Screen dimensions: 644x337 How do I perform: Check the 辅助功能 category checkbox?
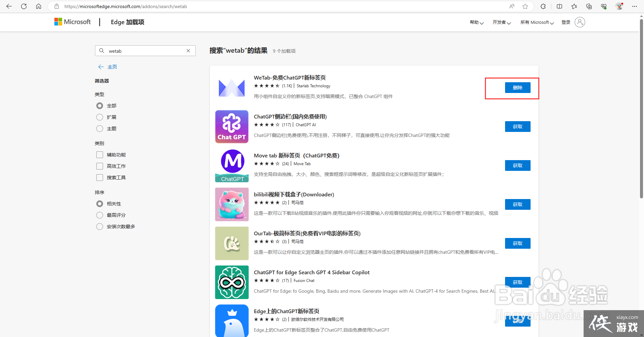[x=100, y=155]
